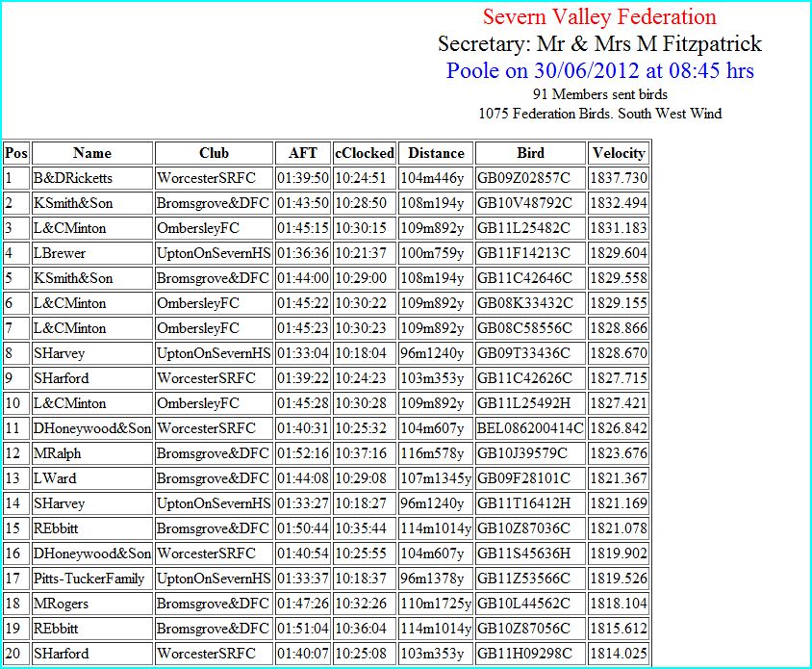The image size is (812, 669).
Task: Select the name Pitts-TuckerFamily
Action: coord(89,579)
